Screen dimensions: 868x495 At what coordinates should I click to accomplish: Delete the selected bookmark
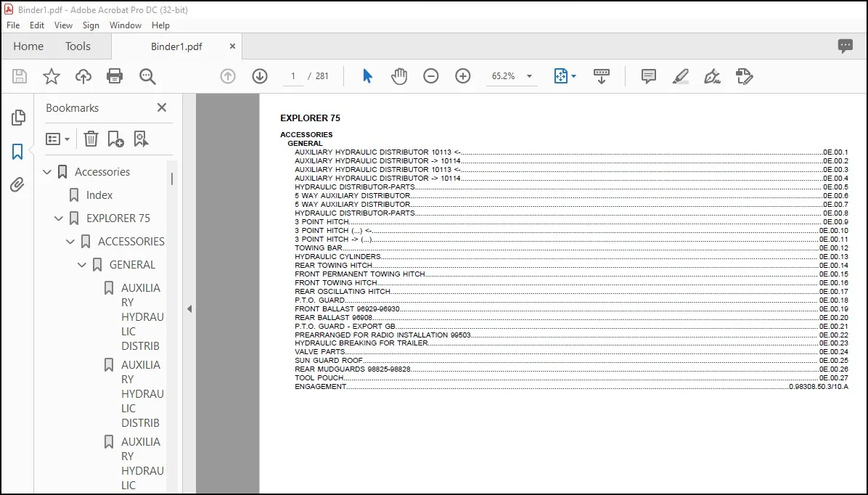point(91,139)
